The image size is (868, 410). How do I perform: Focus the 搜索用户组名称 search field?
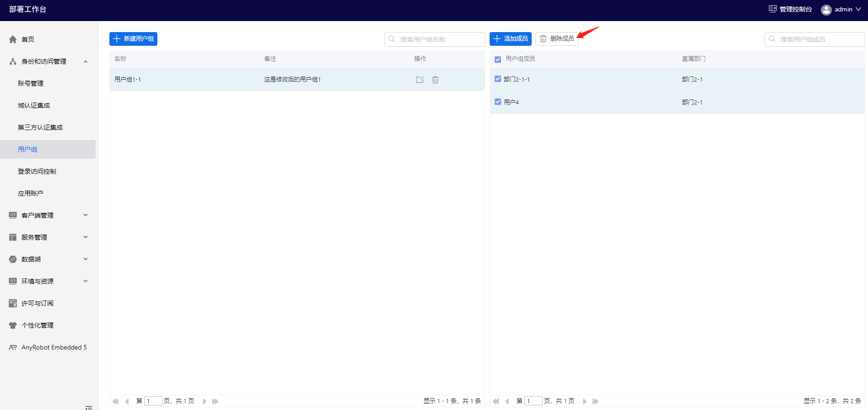coord(435,39)
